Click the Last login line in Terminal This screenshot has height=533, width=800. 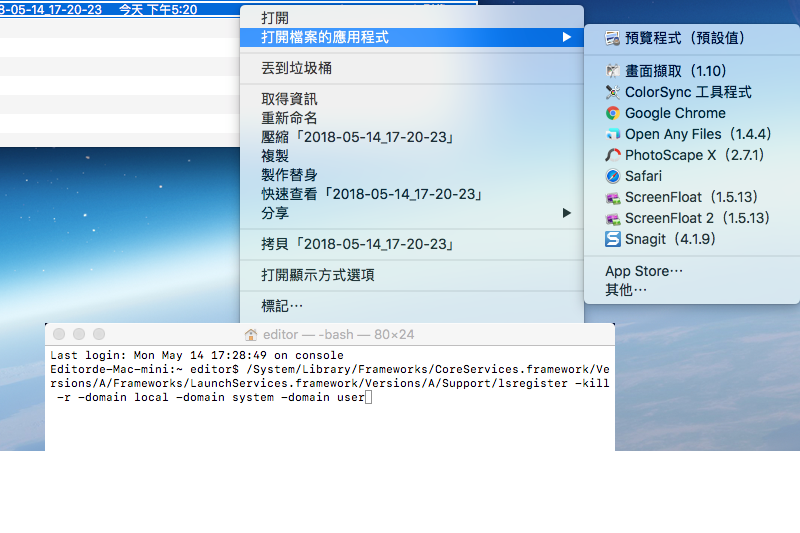pos(197,356)
